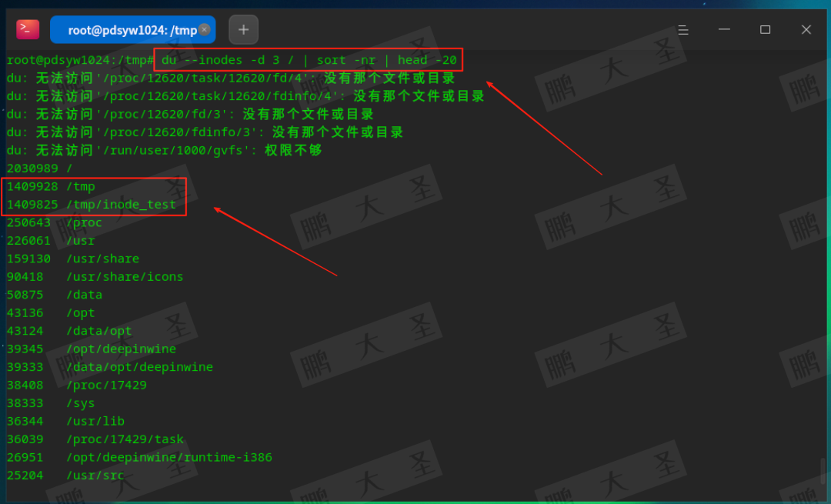Click the error line for /proc/12620/fdinfo/3
The height and width of the screenshot is (504, 831).
[x=205, y=132]
